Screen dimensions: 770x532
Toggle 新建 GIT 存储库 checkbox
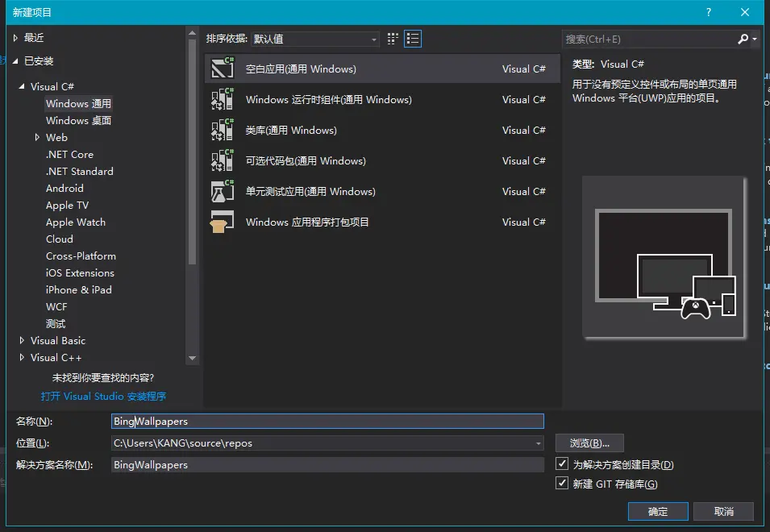click(x=562, y=484)
